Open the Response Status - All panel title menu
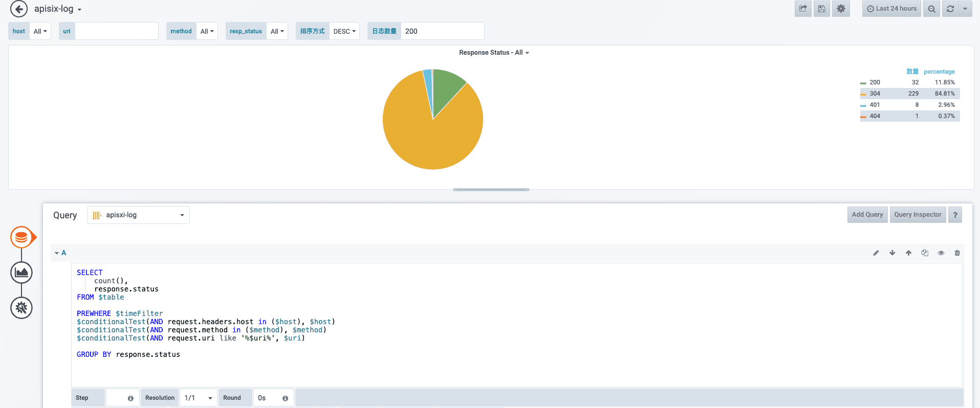The image size is (980, 408). [494, 53]
